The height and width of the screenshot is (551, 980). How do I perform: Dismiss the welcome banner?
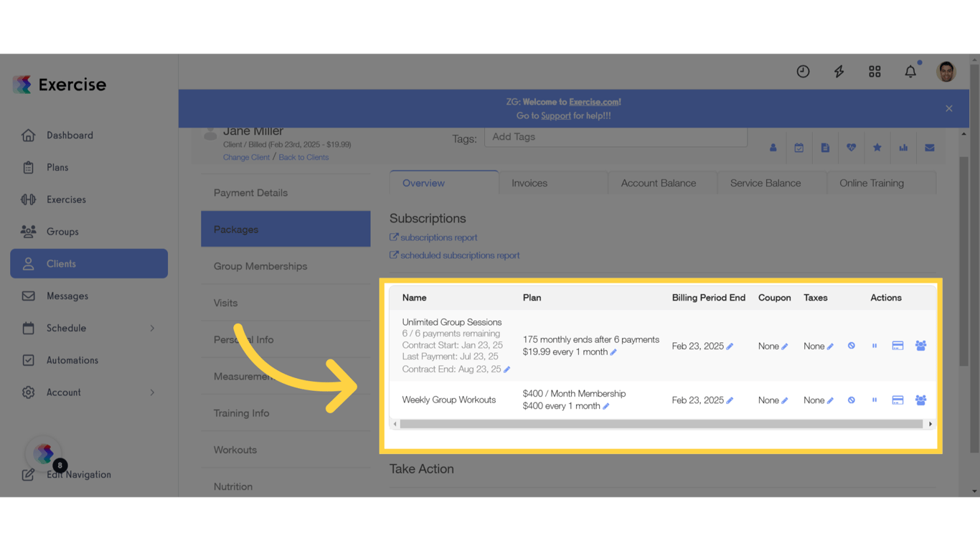949,108
